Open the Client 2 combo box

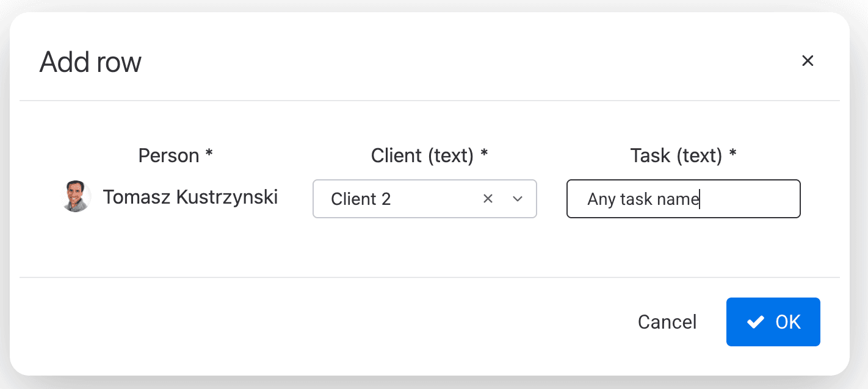(424, 199)
